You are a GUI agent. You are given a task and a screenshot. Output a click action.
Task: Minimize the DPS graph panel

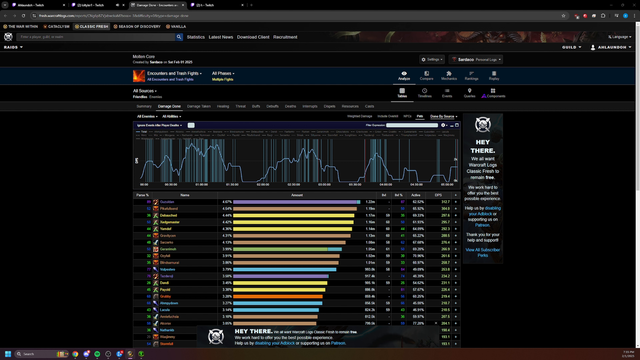click(x=451, y=125)
